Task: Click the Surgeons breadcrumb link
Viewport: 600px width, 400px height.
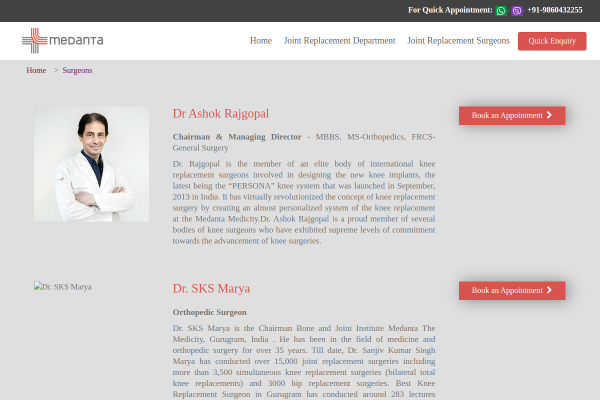Action: [x=77, y=70]
